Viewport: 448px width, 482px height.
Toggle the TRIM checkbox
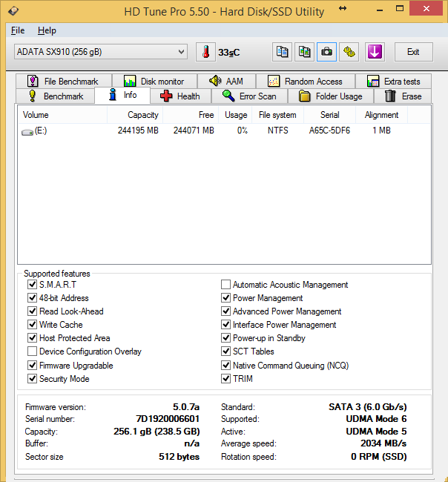click(x=225, y=378)
